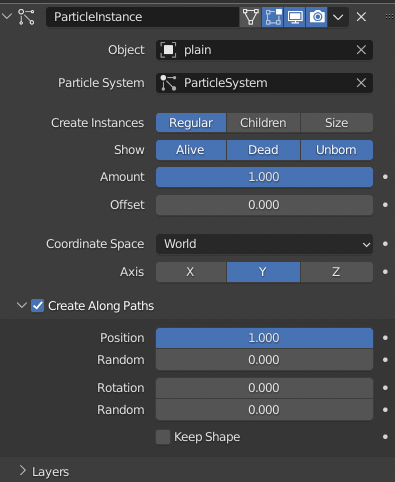
Task: Animate Position Random property dot
Action: tap(385, 360)
